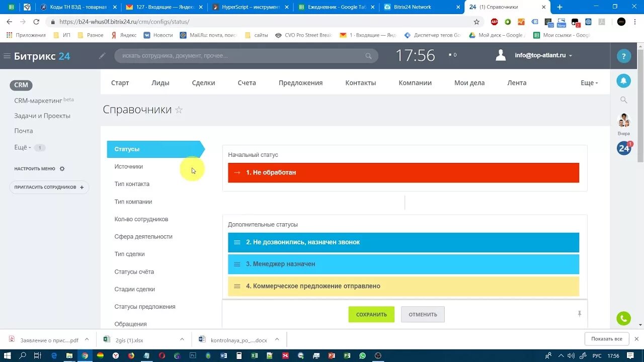Click the gear next to Настроить меню
Viewport: 644px width, 362px height.
click(62, 169)
